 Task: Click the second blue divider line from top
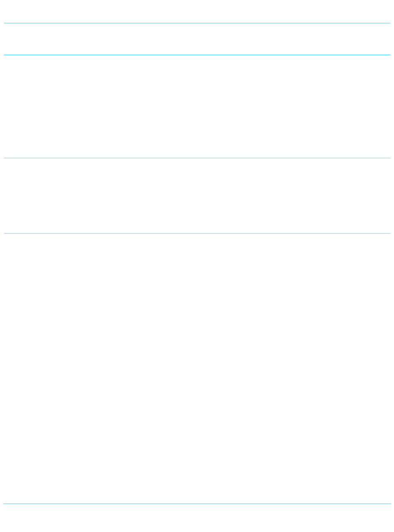click(197, 55)
